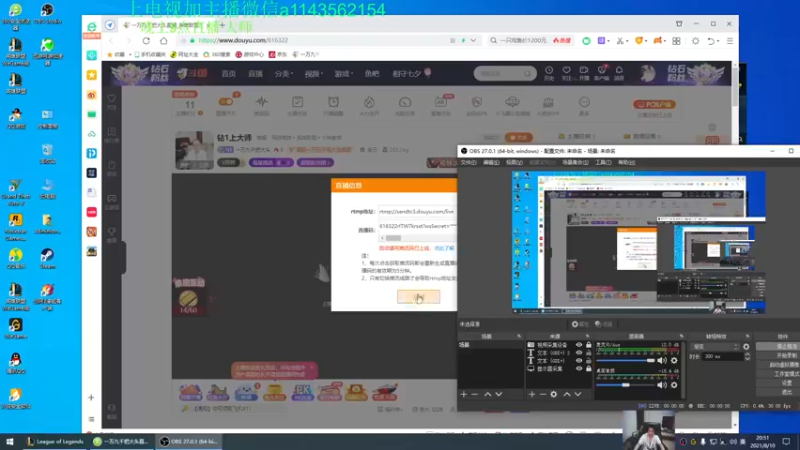Open the Edit menu in OBS
This screenshot has height=450, width=800.
click(x=491, y=162)
